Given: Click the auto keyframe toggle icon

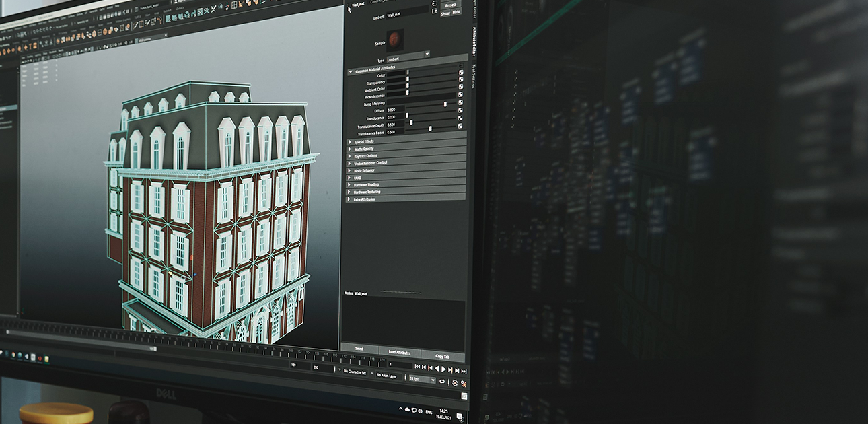Looking at the screenshot, I should click(x=454, y=382).
